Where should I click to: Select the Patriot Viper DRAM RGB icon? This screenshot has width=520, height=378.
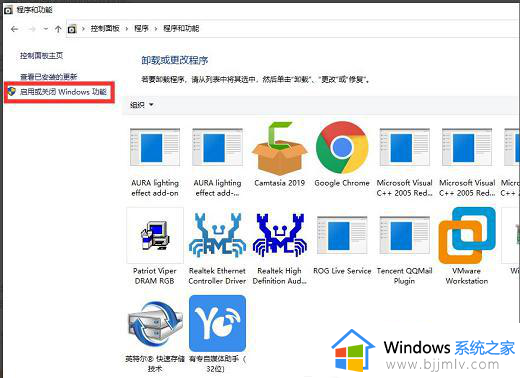coord(155,236)
